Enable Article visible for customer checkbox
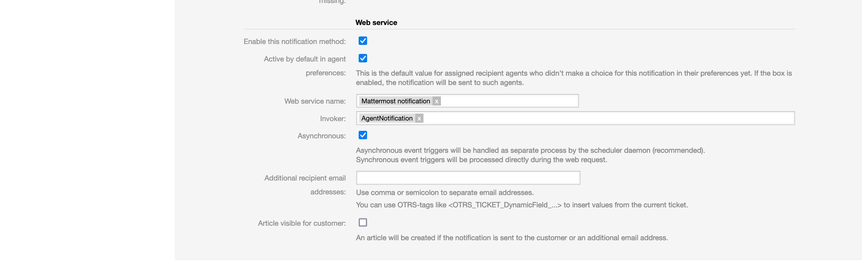868x264 pixels. coord(363,223)
